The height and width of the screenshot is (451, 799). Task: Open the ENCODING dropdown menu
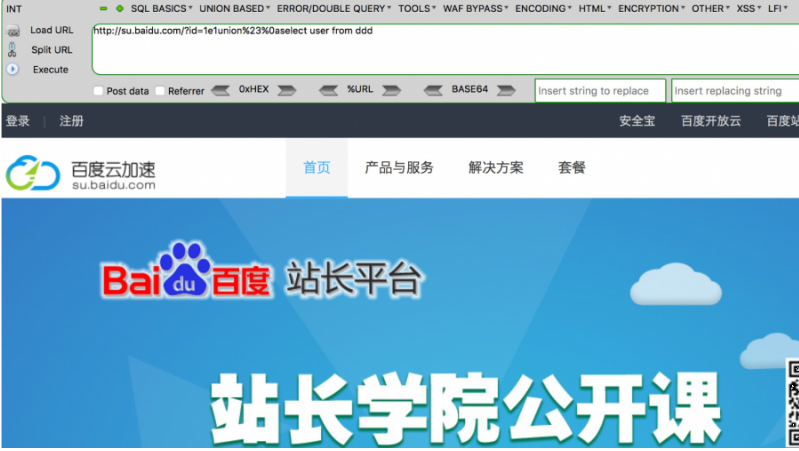[x=543, y=9]
